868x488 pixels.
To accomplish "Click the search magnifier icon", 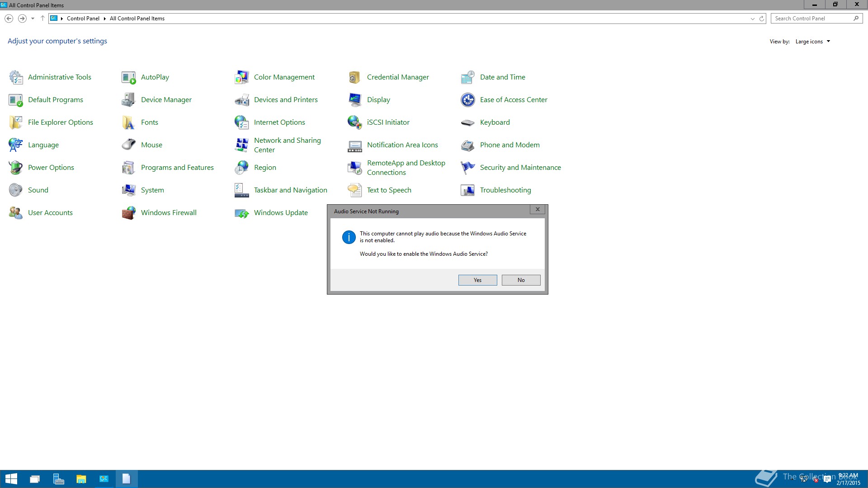I will 856,19.
